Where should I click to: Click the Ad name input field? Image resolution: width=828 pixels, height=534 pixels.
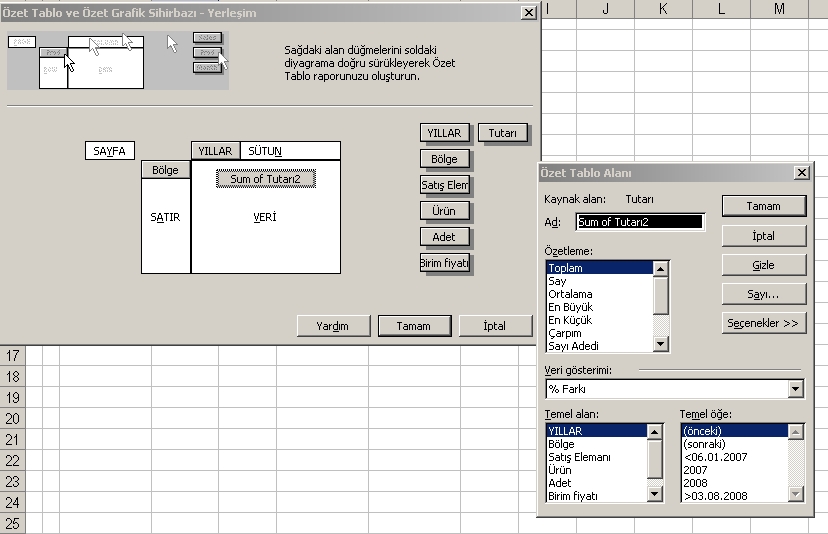point(640,222)
